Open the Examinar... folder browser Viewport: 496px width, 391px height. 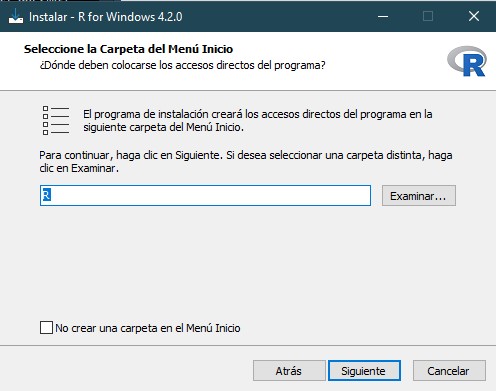tap(419, 196)
